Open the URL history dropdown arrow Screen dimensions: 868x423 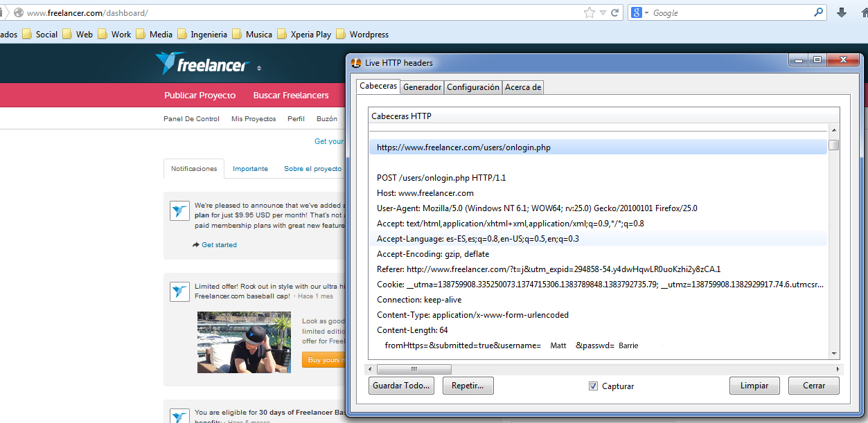pos(603,13)
